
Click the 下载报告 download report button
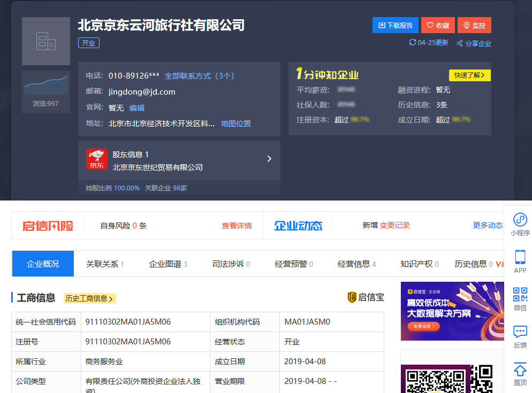[395, 25]
